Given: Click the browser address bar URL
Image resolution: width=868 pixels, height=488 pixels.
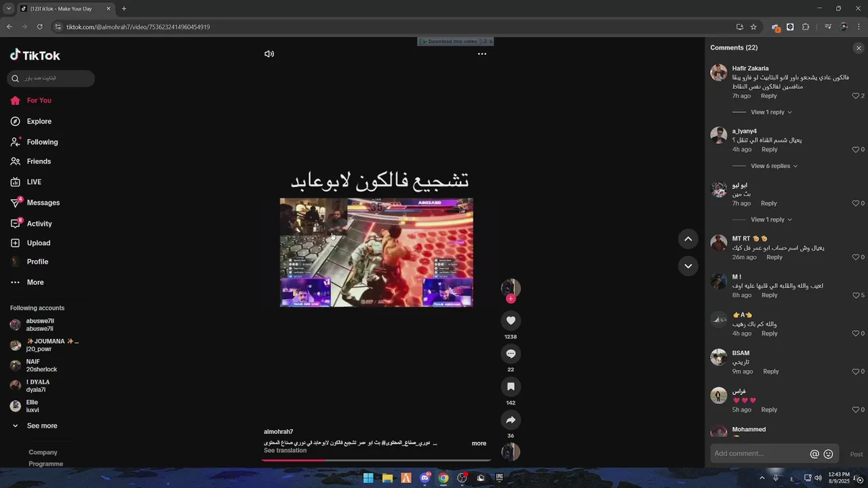Looking at the screenshot, I should pos(138,27).
